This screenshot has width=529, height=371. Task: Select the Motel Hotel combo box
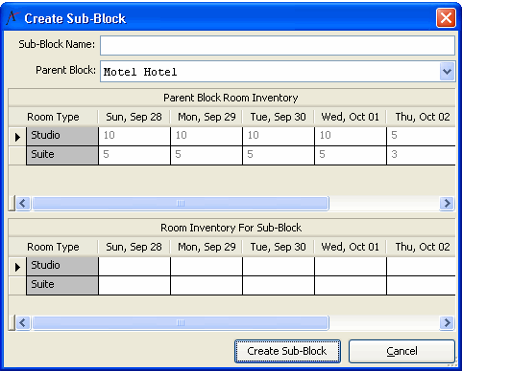click(x=277, y=72)
